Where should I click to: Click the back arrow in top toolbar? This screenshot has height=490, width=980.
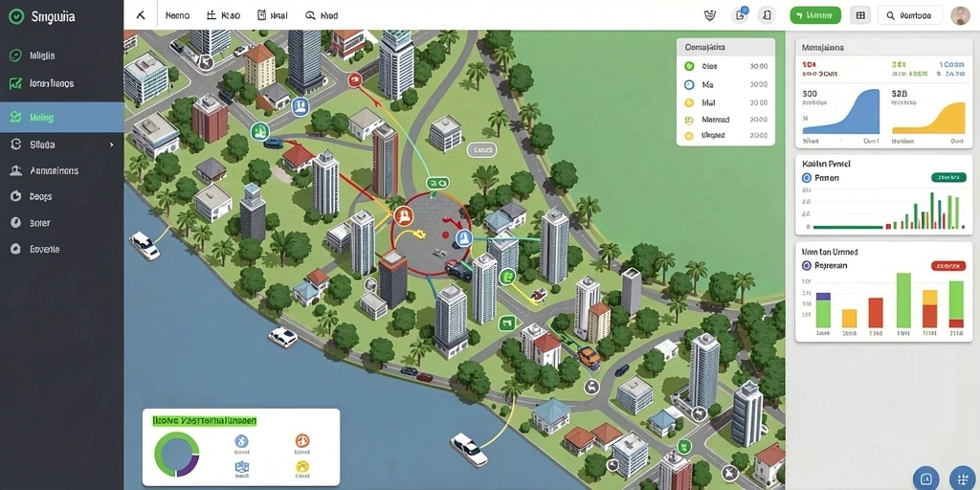141,15
